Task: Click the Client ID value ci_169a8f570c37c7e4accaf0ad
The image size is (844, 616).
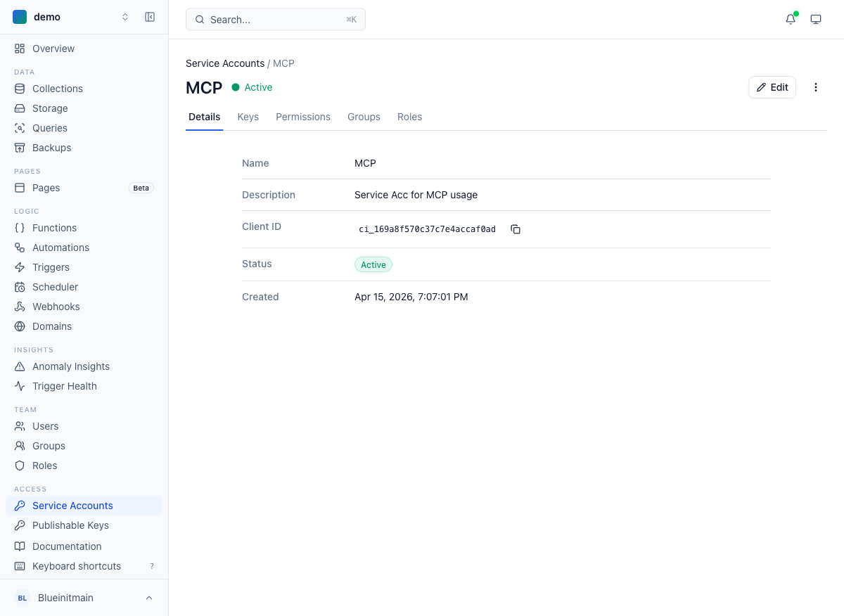Action: tap(428, 229)
